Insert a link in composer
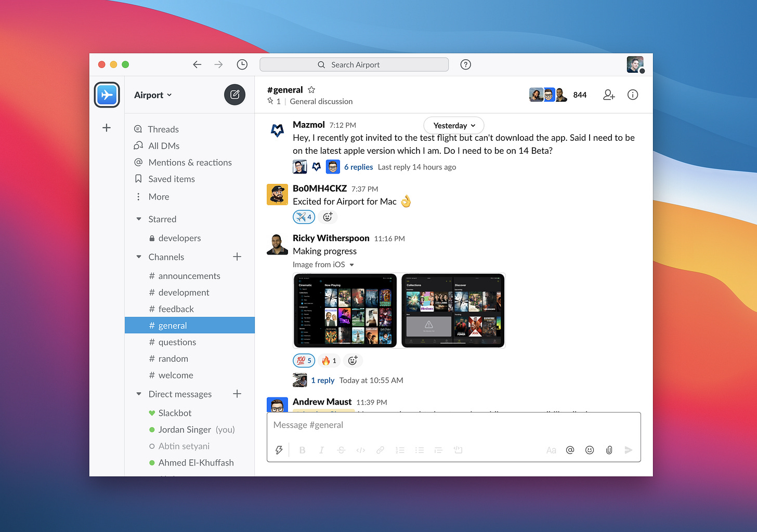The width and height of the screenshot is (757, 532). click(x=380, y=450)
